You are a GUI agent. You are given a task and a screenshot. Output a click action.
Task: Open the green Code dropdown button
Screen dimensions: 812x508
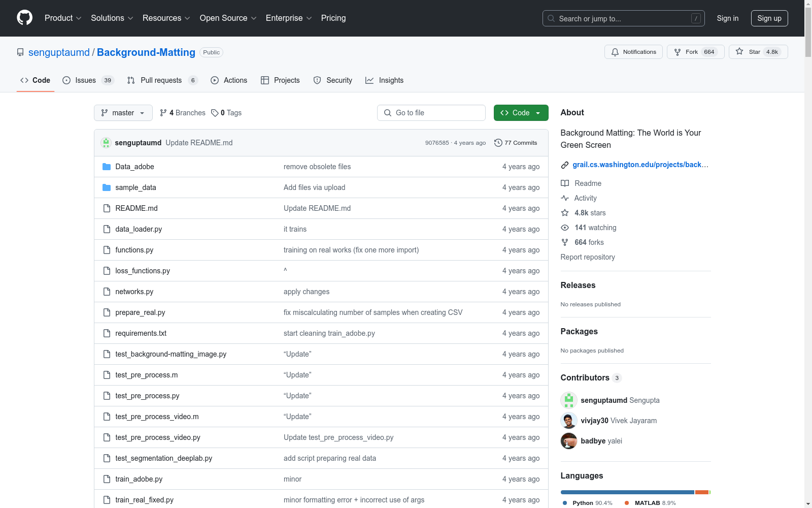pyautogui.click(x=521, y=113)
